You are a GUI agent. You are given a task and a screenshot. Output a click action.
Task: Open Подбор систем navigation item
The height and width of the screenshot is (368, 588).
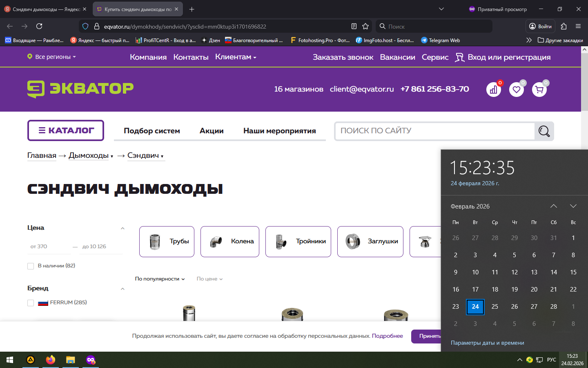click(x=152, y=131)
